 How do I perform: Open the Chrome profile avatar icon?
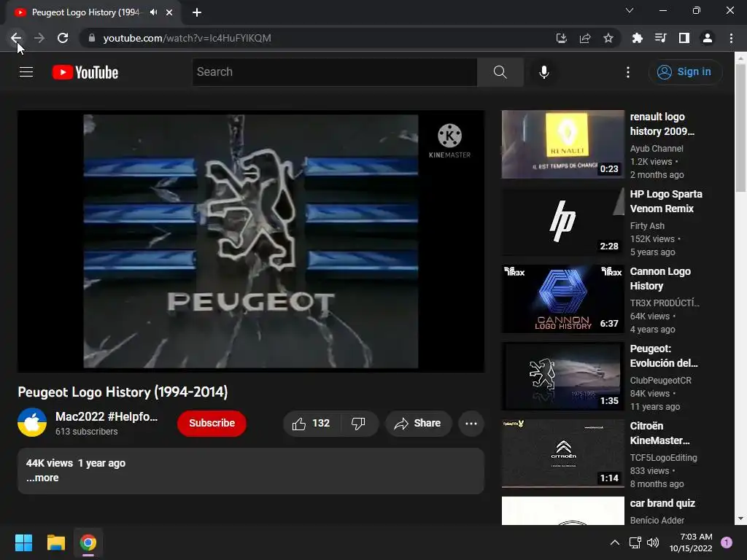pyautogui.click(x=708, y=38)
